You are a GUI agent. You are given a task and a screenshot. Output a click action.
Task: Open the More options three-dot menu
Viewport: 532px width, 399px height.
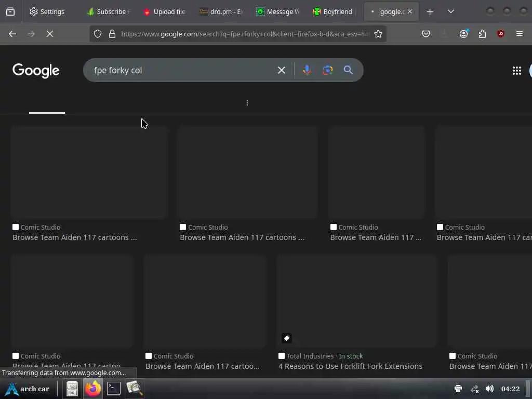click(x=247, y=103)
